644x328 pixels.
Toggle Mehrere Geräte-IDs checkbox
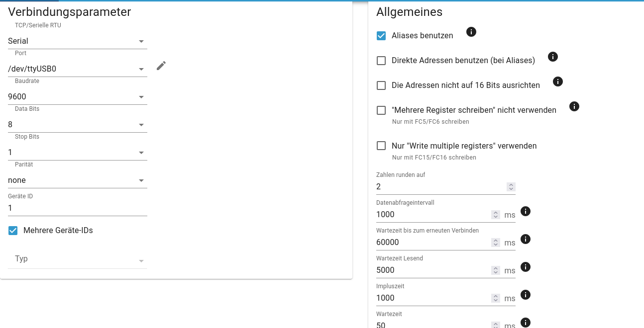pyautogui.click(x=13, y=231)
